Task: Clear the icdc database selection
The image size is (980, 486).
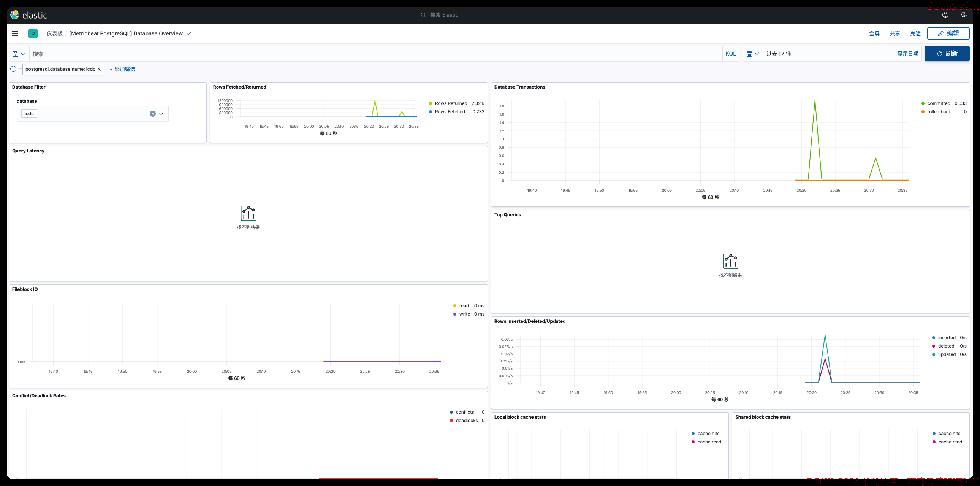Action: [x=153, y=113]
